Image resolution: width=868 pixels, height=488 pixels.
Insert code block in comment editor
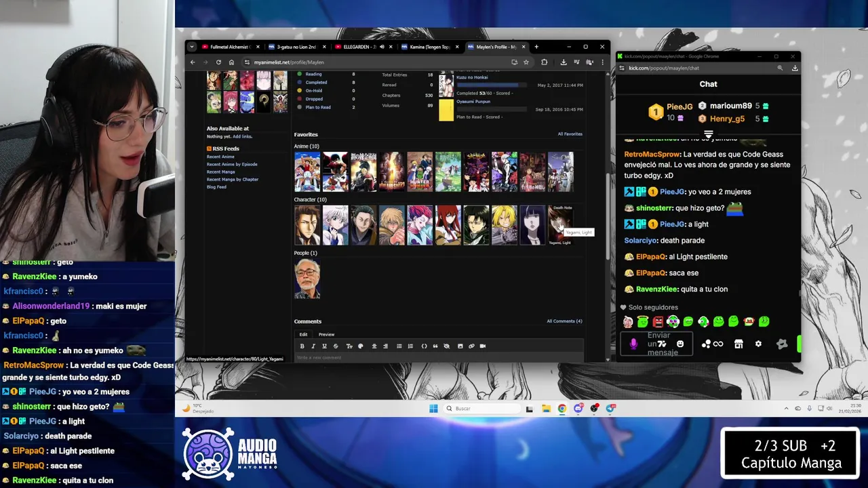pos(424,346)
